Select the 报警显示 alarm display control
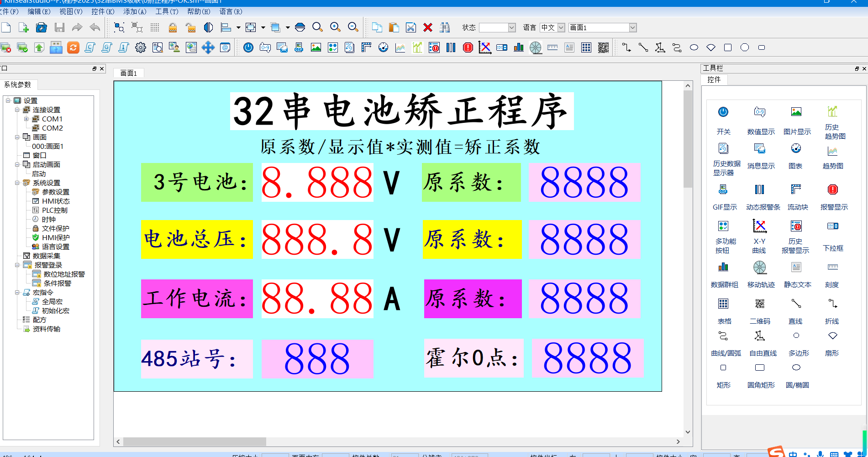 [832, 189]
